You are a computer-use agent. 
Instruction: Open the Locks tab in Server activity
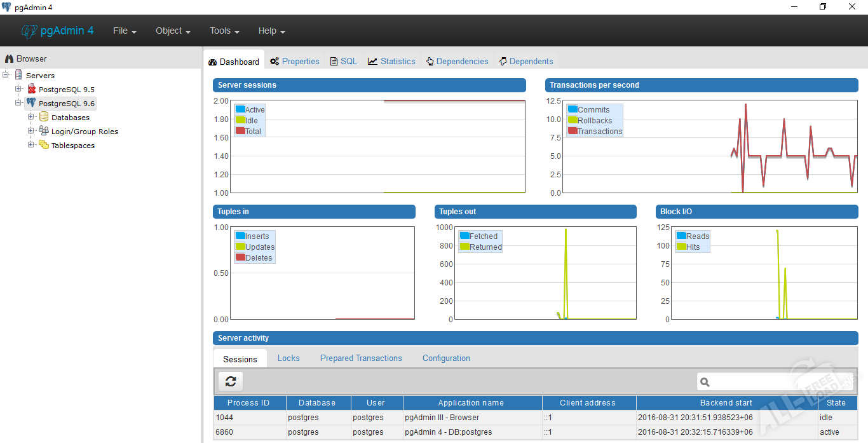[288, 358]
